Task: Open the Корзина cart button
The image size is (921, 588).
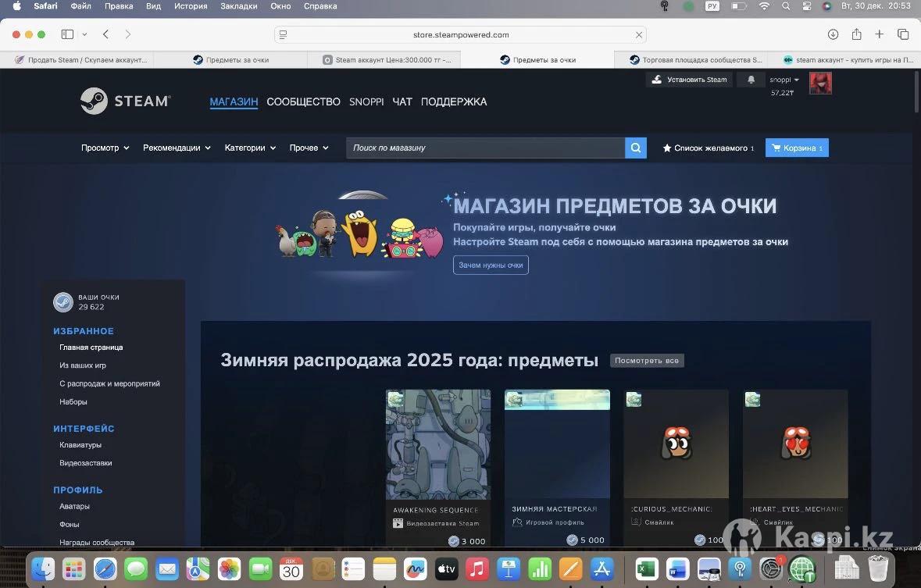Action: 797,148
